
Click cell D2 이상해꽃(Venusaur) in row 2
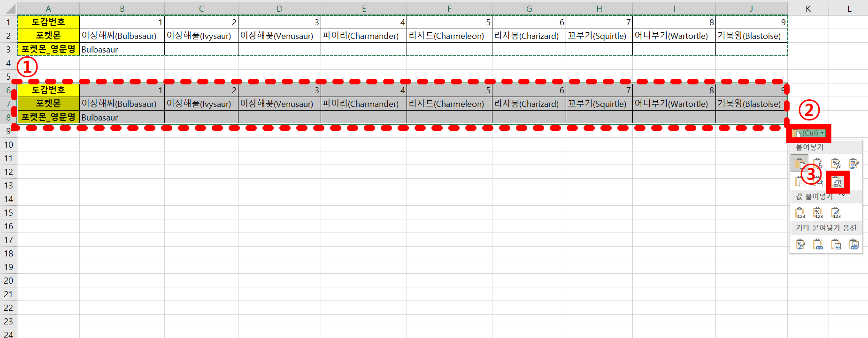pyautogui.click(x=279, y=36)
